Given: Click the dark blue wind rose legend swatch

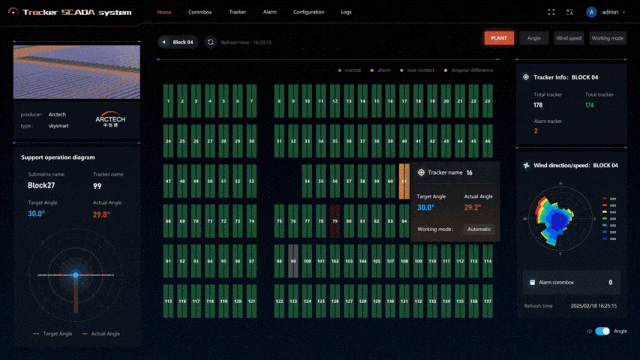Looking at the screenshot, I should click(605, 238).
